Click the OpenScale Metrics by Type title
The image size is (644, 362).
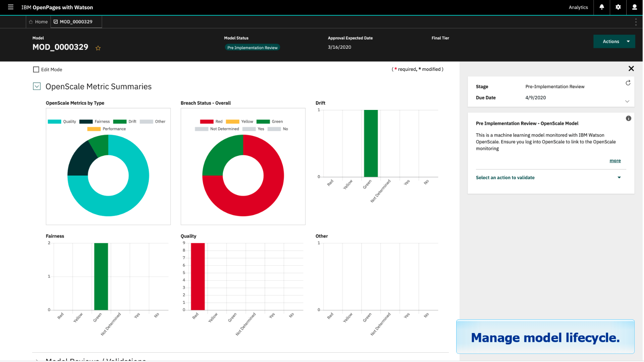coord(75,103)
